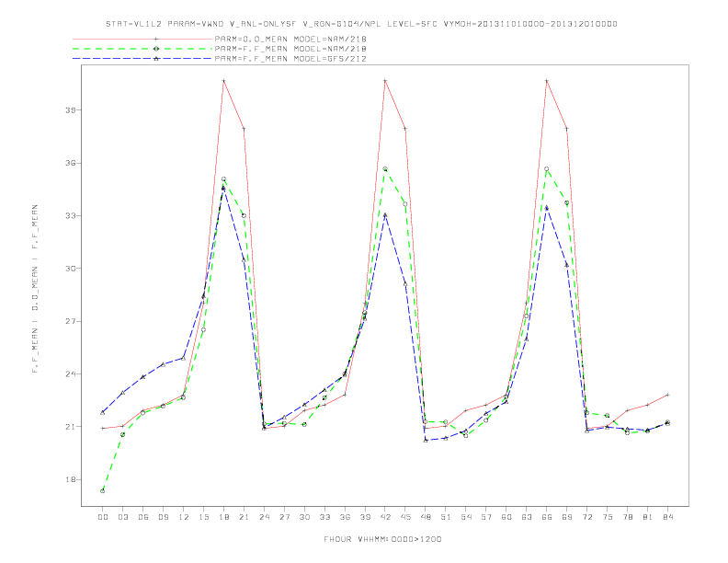This screenshot has width=728, height=563.
Task: Click red line peak marker at hour 66
Action: pyautogui.click(x=547, y=81)
